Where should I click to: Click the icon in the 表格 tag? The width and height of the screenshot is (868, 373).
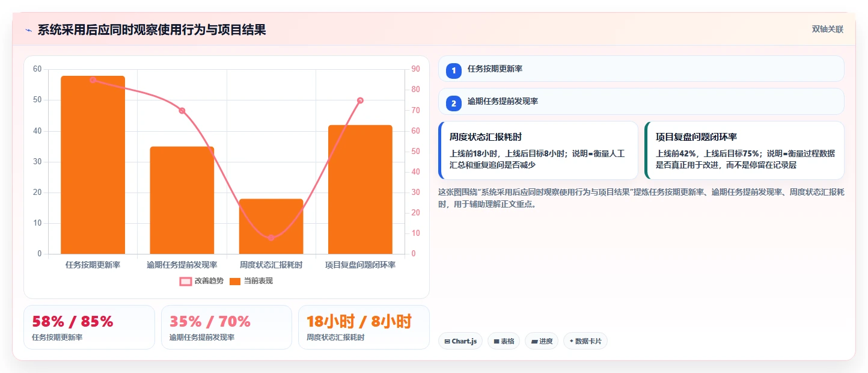tap(497, 341)
